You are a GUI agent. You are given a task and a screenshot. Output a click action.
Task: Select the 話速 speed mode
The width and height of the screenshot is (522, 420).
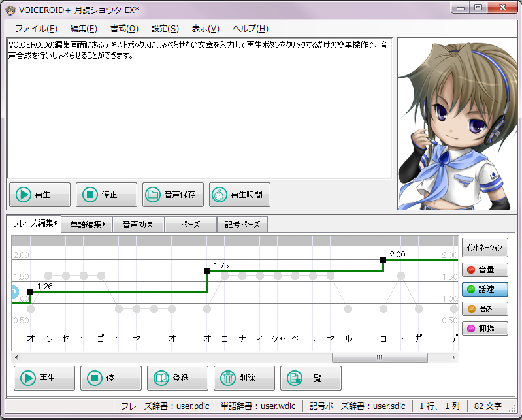click(485, 289)
